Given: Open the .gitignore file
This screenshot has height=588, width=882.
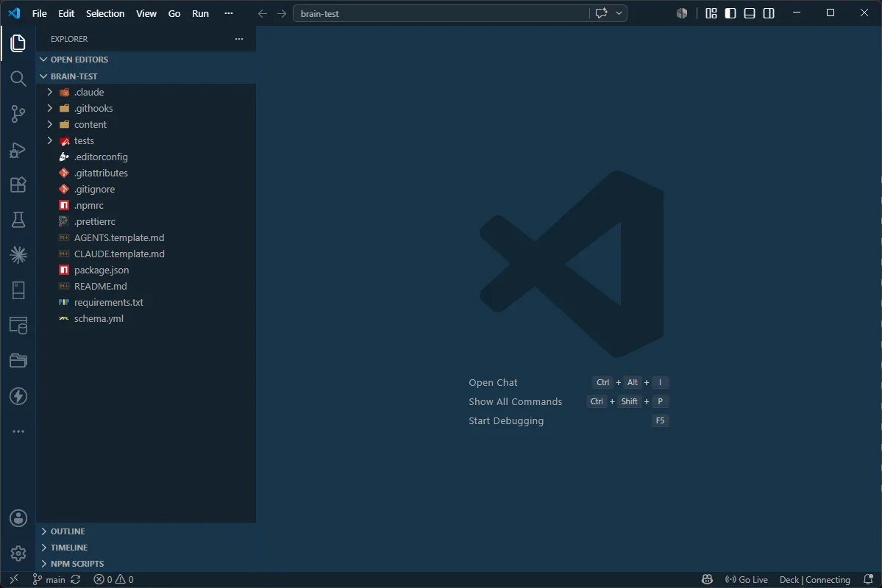Looking at the screenshot, I should click(146, 190).
